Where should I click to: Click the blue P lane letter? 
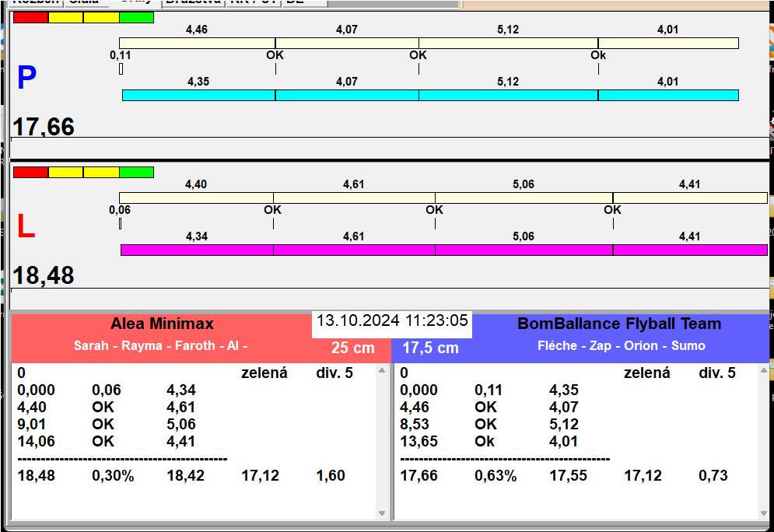point(26,79)
